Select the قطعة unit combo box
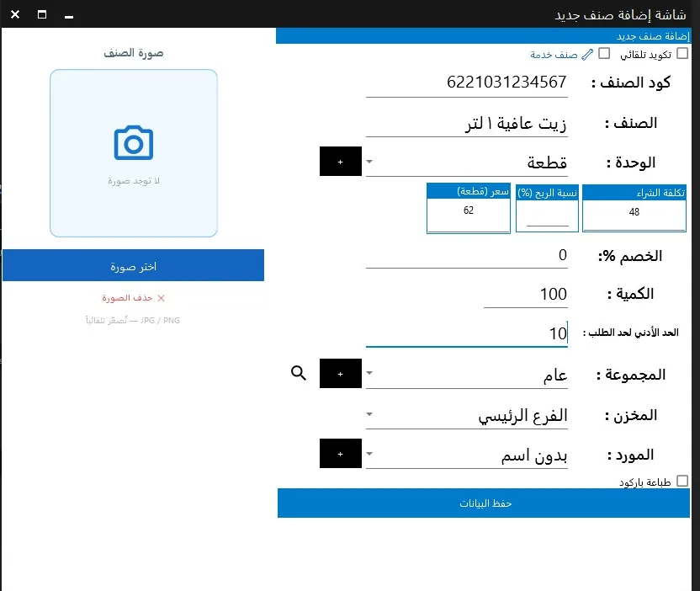Viewport: 700px width, 591px height. pyautogui.click(x=466, y=162)
